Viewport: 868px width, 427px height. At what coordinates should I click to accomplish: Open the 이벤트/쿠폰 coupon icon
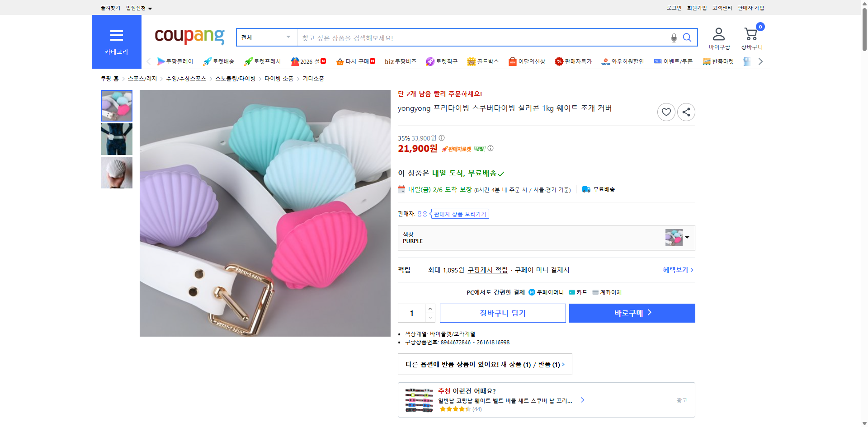click(x=658, y=61)
